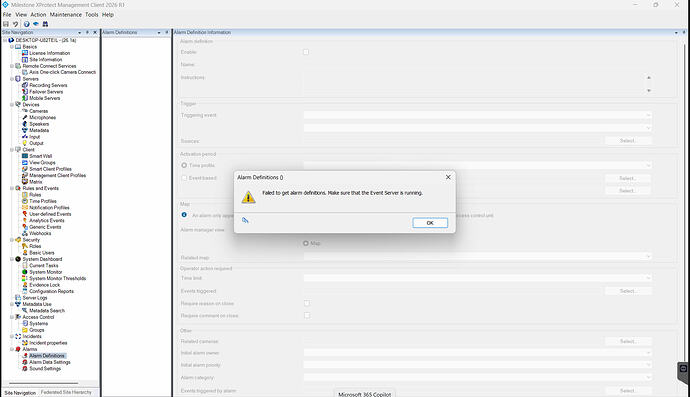Open the Alarm category dropdown

tap(477, 377)
